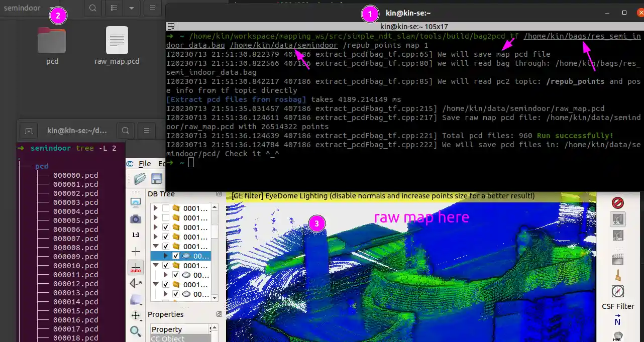This screenshot has height=342, width=644.
Task: Click the 1:1 zoom icon
Action: pos(136,235)
